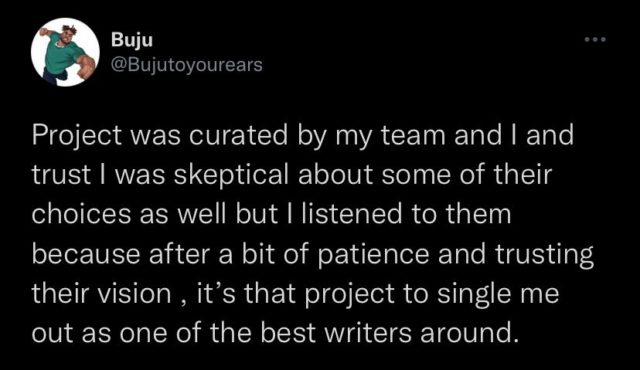Open Buju's round profile avatar
Image resolution: width=640 pixels, height=370 pixels.
[x=65, y=52]
